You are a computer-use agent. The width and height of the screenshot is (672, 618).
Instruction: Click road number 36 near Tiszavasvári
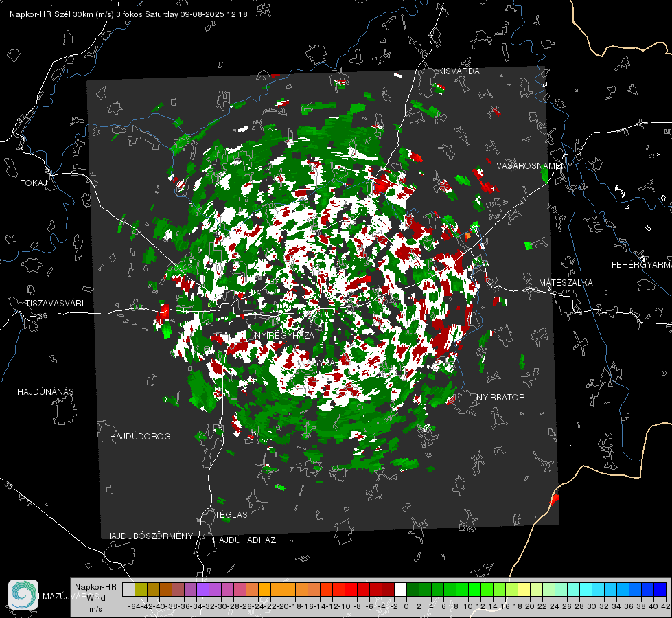click(x=43, y=316)
